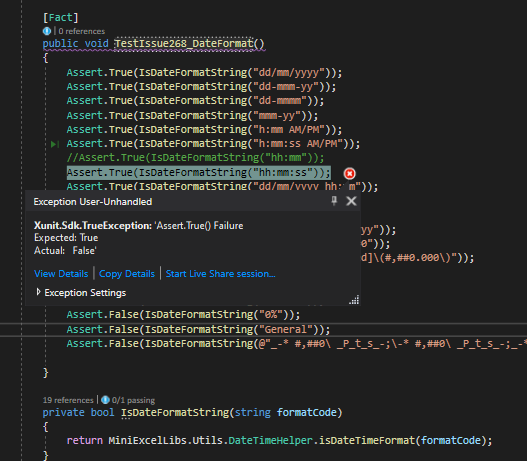Click Copy Details link

(127, 274)
